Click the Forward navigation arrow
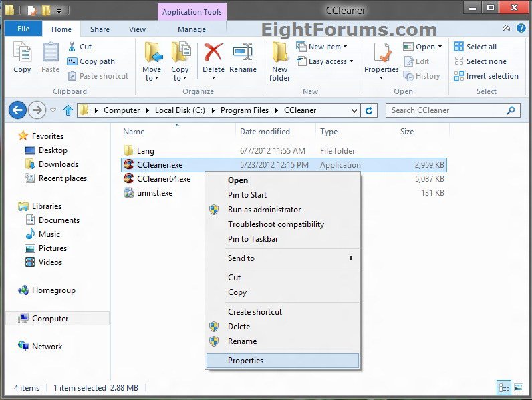The width and height of the screenshot is (532, 400). [x=37, y=110]
